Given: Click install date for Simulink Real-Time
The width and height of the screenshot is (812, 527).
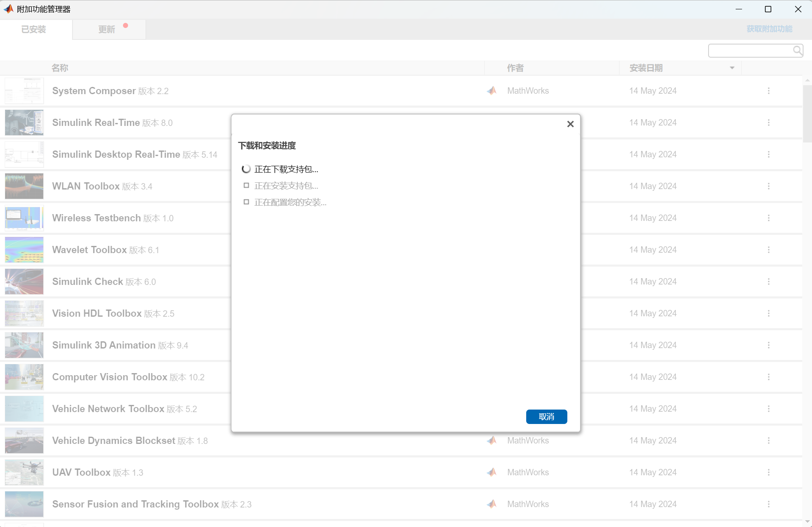Looking at the screenshot, I should [x=653, y=123].
